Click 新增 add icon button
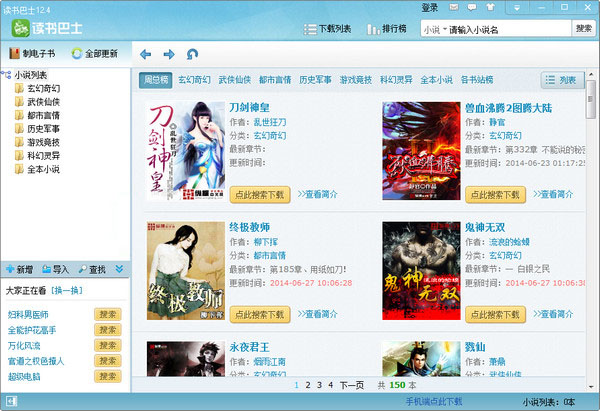Viewport: 600px width, 411px height. point(20,269)
